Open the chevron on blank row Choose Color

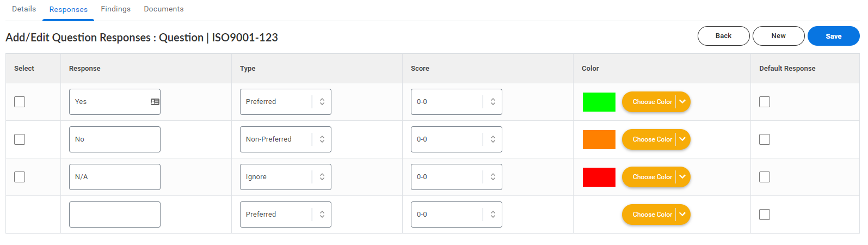tap(682, 215)
